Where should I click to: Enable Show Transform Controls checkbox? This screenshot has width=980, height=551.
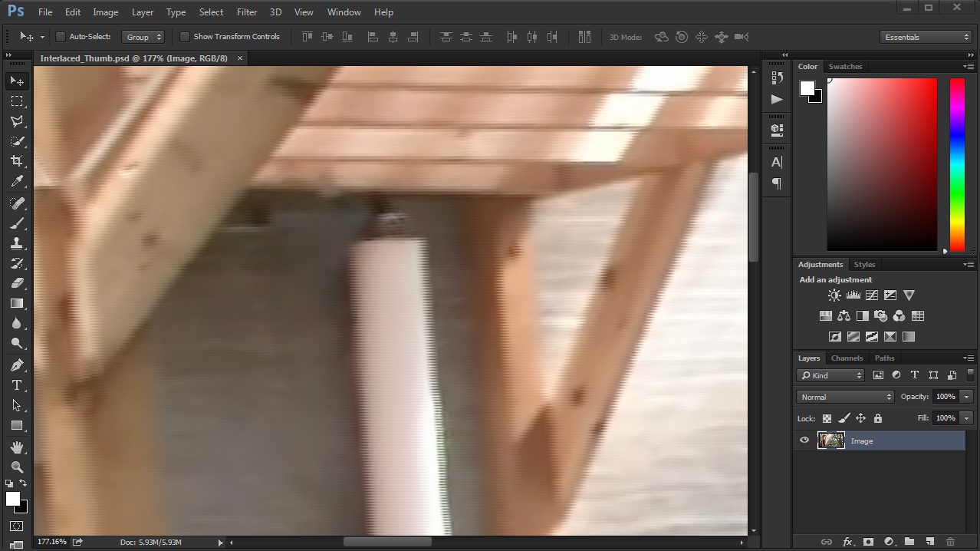[185, 37]
